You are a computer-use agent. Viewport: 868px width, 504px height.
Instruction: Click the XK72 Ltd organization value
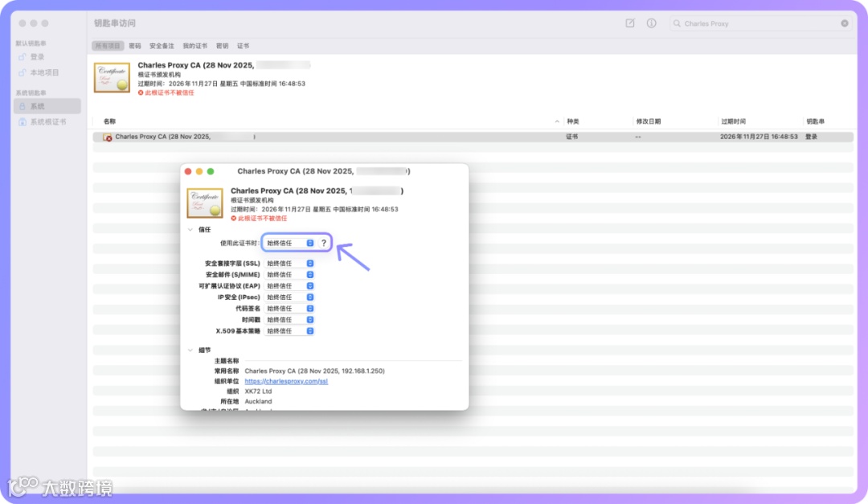[258, 391]
